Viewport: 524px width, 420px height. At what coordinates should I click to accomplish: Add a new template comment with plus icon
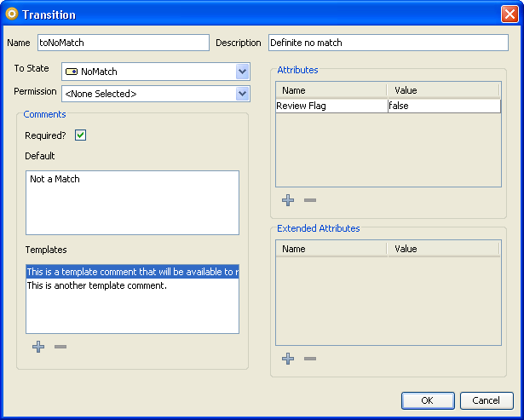pos(38,347)
